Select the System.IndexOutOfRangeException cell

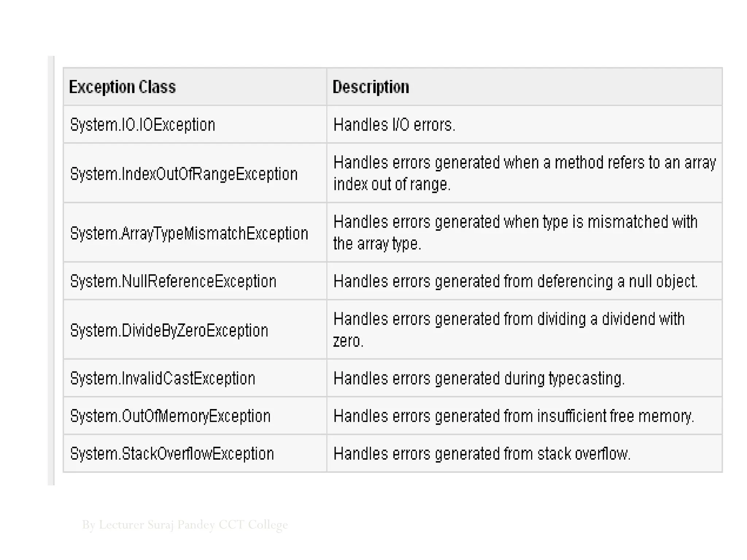184,174
